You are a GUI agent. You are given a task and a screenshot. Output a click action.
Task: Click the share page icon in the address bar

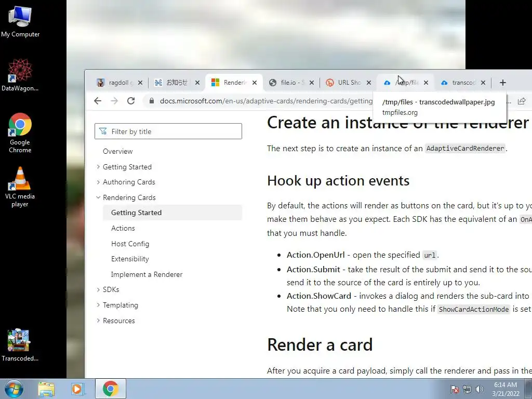click(x=522, y=101)
